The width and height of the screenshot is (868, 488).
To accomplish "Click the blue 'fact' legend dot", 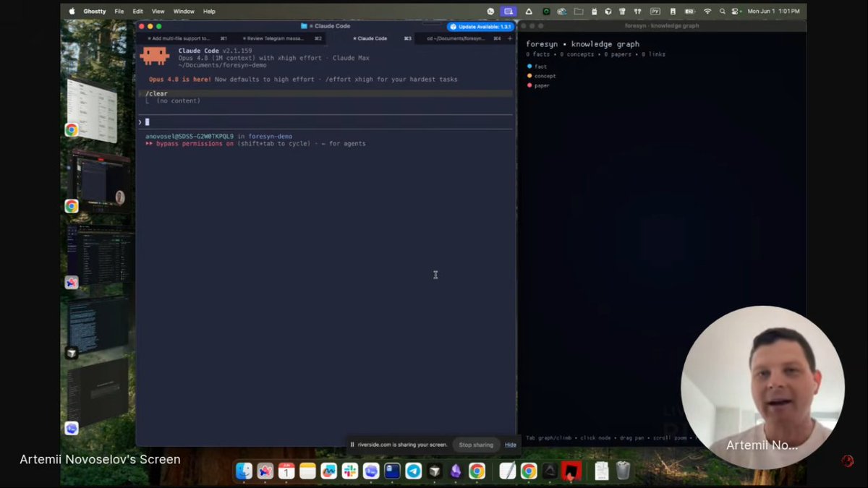I will click(529, 67).
